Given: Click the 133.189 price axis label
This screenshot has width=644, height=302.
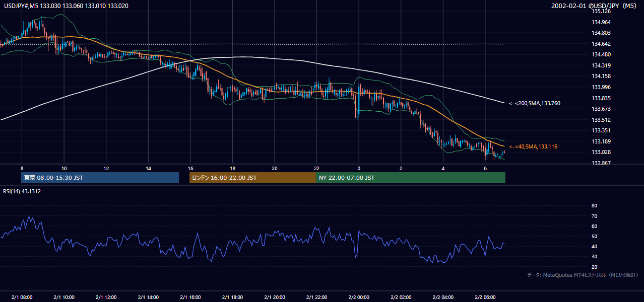Looking at the screenshot, I should point(601,141).
